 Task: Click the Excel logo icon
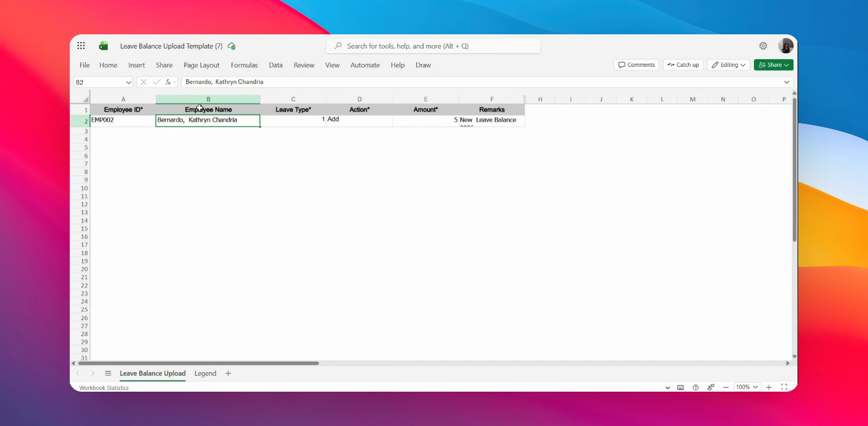click(103, 46)
